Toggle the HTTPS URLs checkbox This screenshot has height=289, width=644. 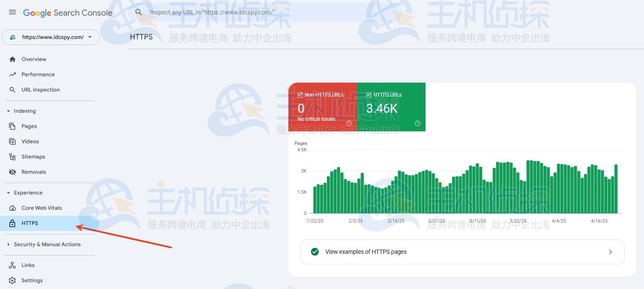368,95
